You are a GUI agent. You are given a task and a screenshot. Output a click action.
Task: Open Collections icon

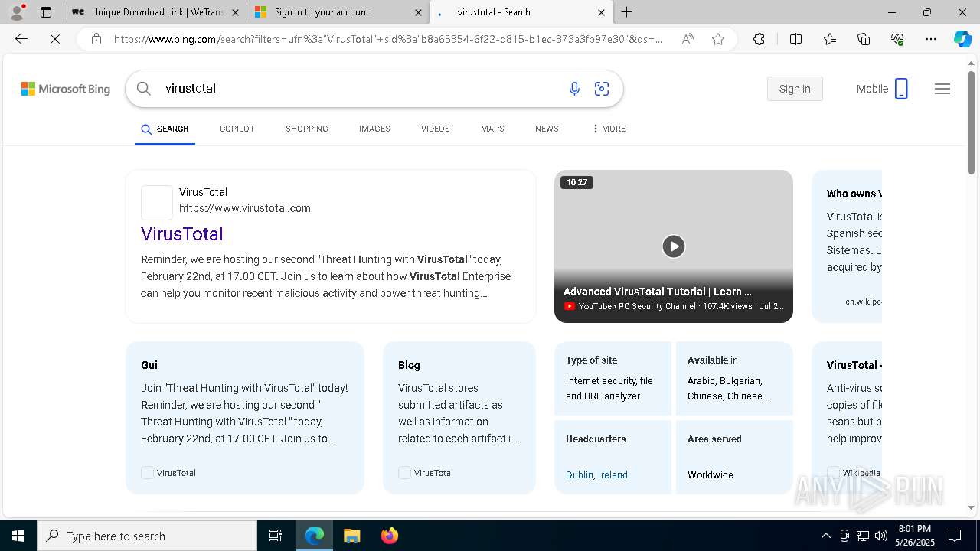click(x=864, y=39)
